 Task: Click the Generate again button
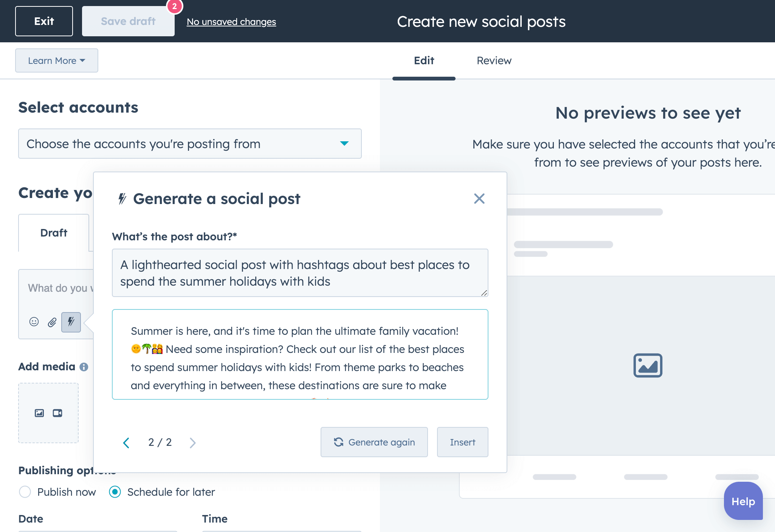coord(374,442)
